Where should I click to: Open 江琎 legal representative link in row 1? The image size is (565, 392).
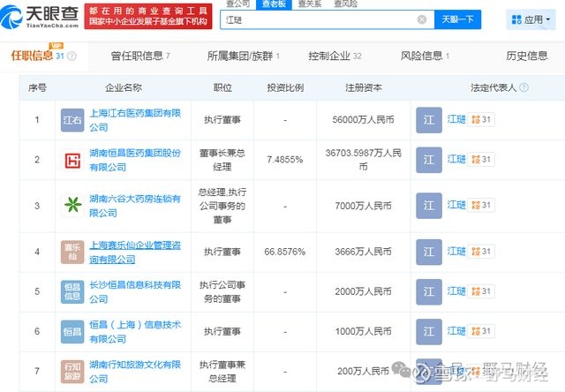click(x=456, y=119)
